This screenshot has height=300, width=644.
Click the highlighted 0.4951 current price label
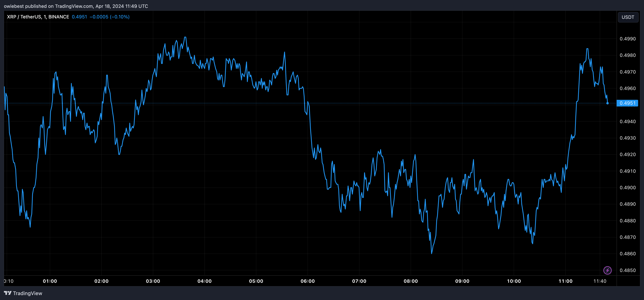coord(627,103)
